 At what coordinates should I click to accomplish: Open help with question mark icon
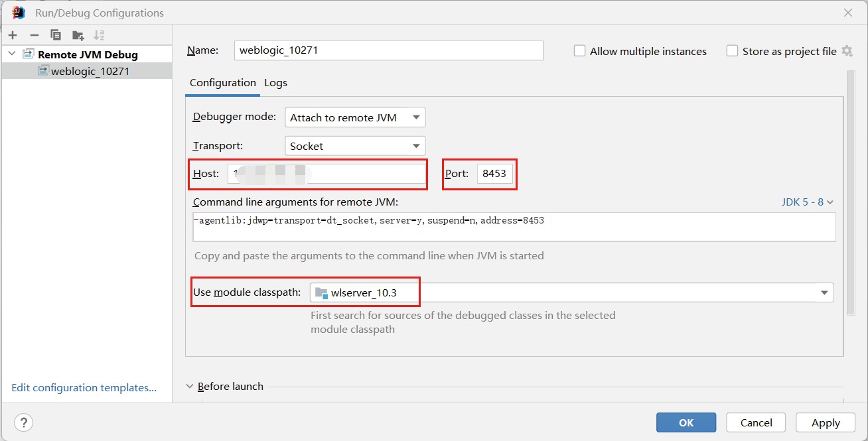click(x=23, y=422)
